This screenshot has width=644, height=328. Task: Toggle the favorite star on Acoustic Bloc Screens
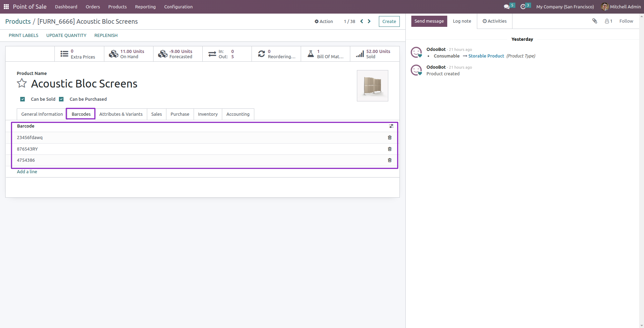(22, 83)
